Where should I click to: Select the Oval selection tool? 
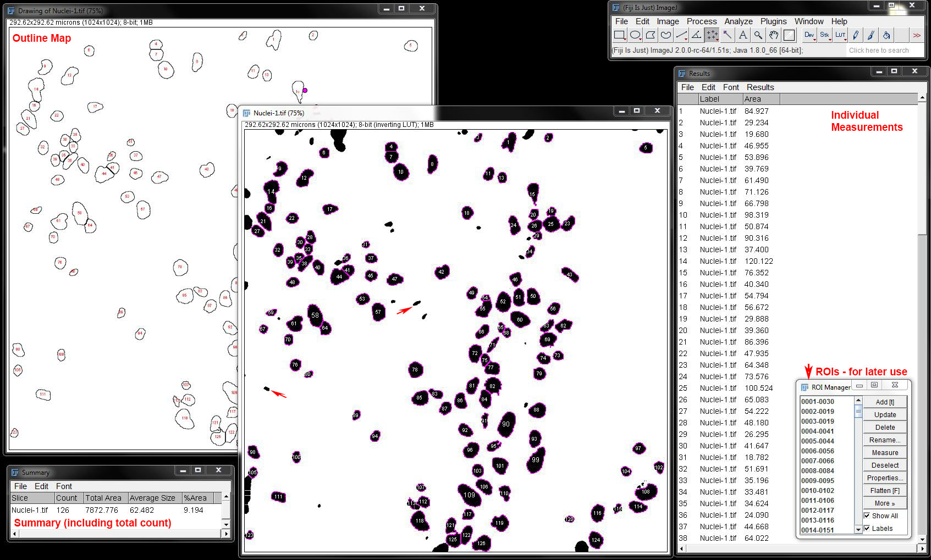tap(635, 35)
